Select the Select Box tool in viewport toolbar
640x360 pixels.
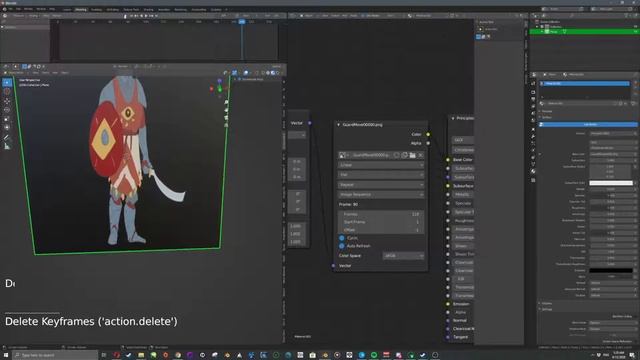(7, 82)
